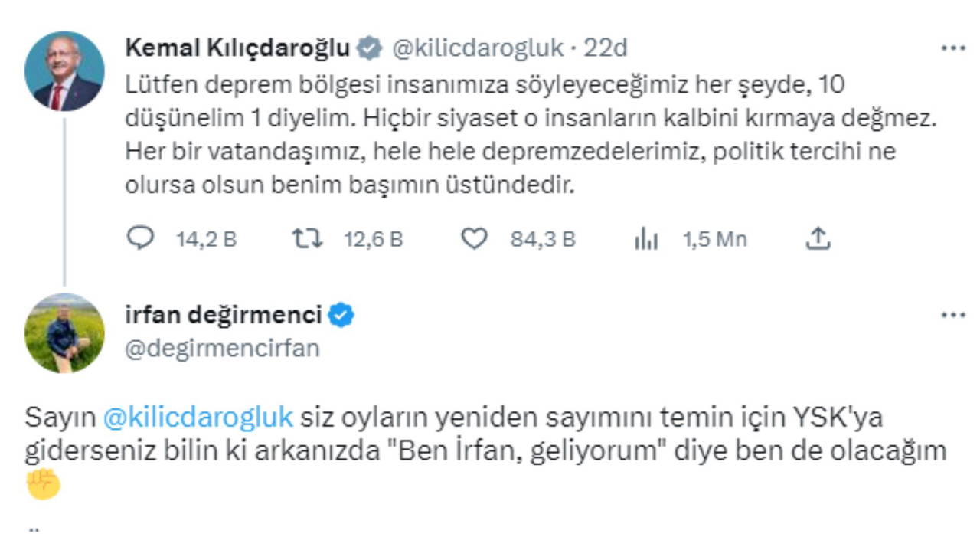Click the Kemal Kılıçdaroğlu display name
Viewport: 980px width, 534px height.
tap(237, 48)
